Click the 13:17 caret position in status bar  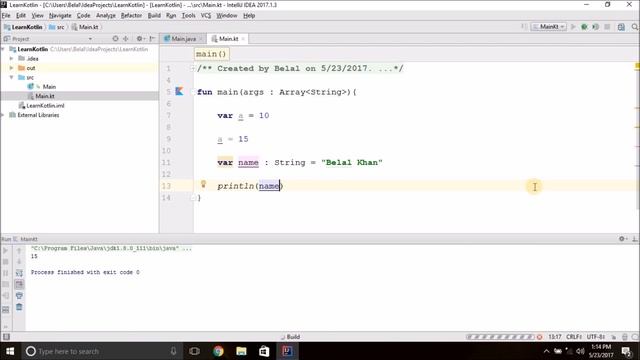pos(555,337)
